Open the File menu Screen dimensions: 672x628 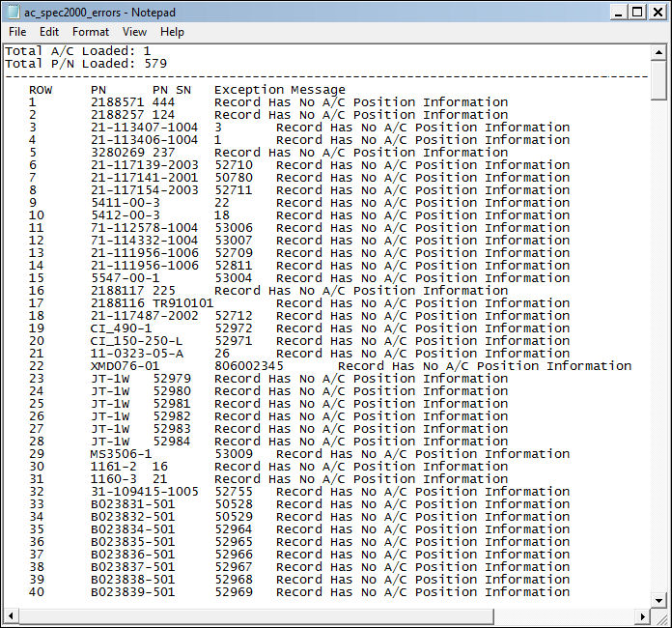[x=17, y=32]
